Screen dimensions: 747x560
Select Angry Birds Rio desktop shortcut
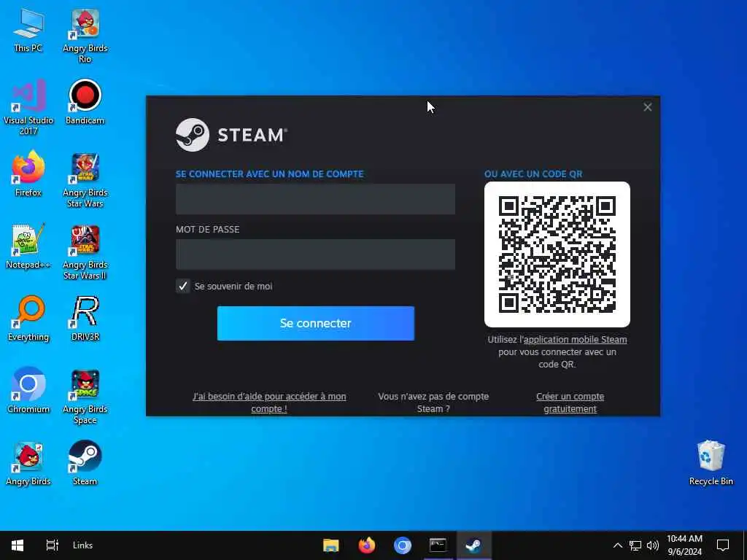(x=85, y=36)
